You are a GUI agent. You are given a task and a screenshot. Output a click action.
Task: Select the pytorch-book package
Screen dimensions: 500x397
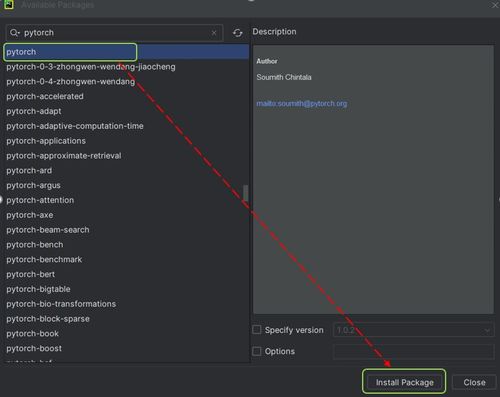126,334
